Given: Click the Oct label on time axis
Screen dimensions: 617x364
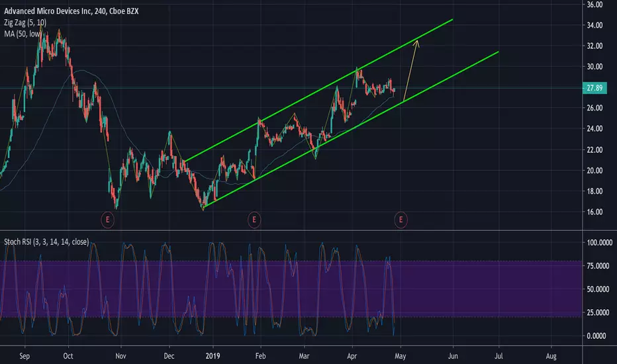Looking at the screenshot, I should tap(68, 356).
